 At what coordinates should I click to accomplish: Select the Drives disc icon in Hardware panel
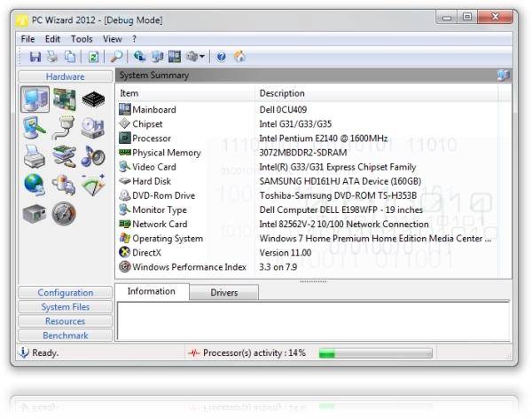click(x=92, y=128)
